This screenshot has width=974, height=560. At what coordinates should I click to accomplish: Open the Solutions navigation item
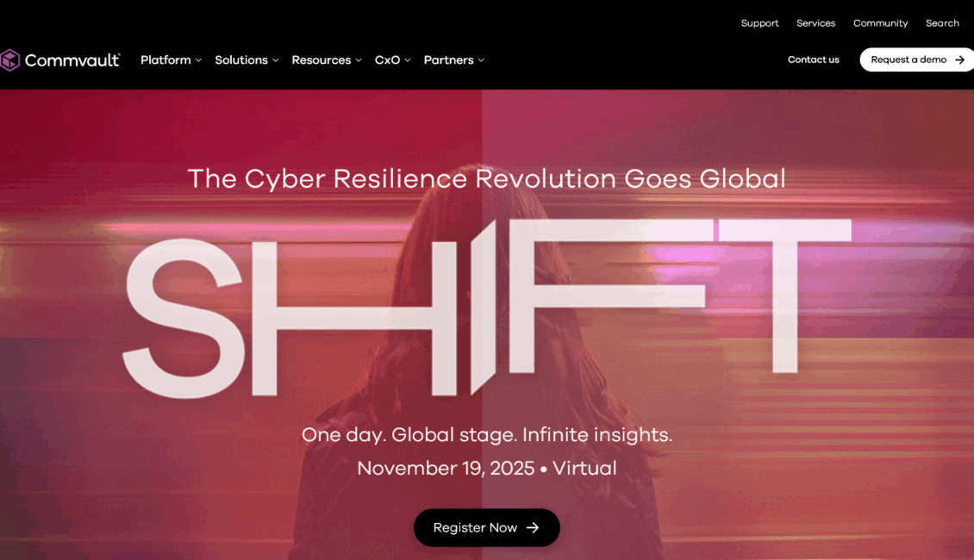pos(241,60)
